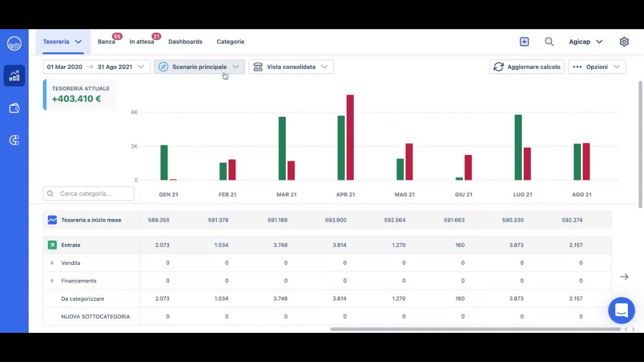
Task: Click the Entrate 3.748 value for March
Action: (x=280, y=245)
